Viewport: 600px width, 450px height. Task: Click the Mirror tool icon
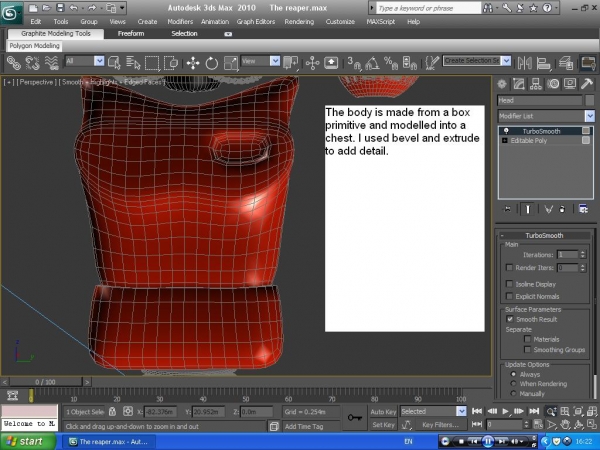tap(525, 63)
